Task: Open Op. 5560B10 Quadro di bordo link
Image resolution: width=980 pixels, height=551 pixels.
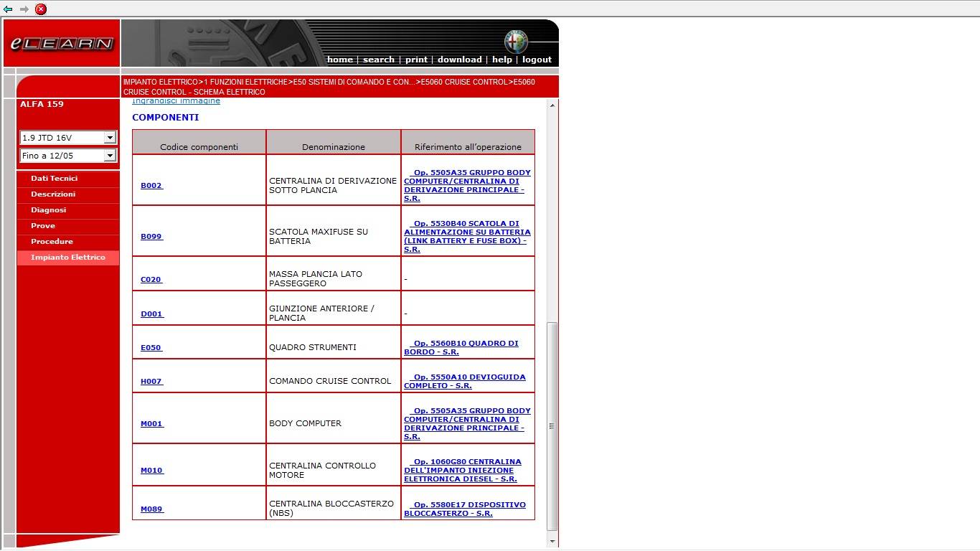Action: point(461,347)
